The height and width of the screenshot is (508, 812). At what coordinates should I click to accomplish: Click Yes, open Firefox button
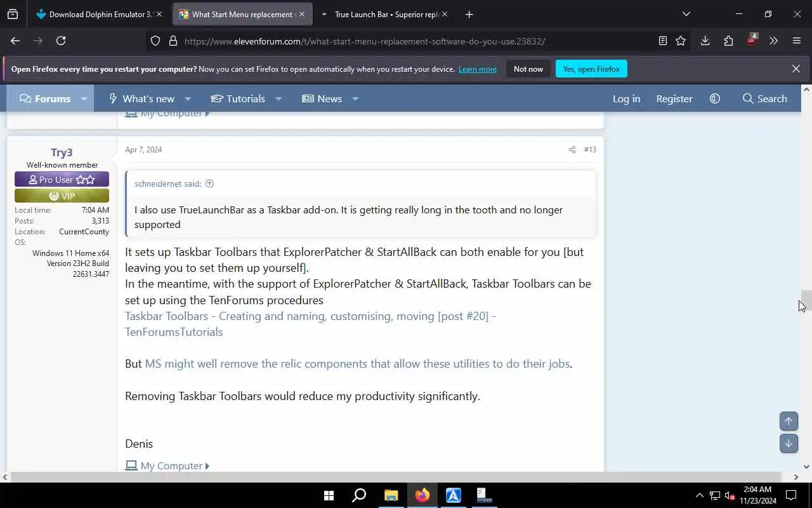pos(591,69)
